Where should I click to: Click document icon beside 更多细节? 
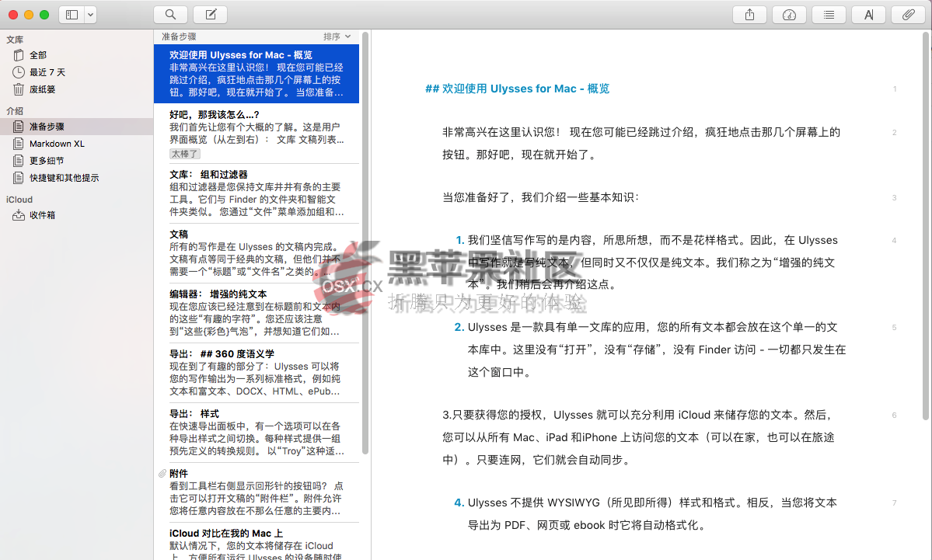(x=19, y=161)
